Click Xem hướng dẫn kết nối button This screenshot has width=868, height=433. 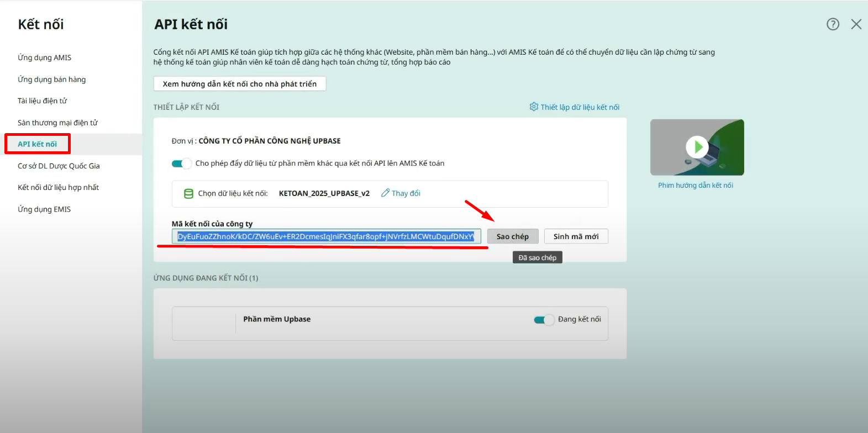click(239, 84)
